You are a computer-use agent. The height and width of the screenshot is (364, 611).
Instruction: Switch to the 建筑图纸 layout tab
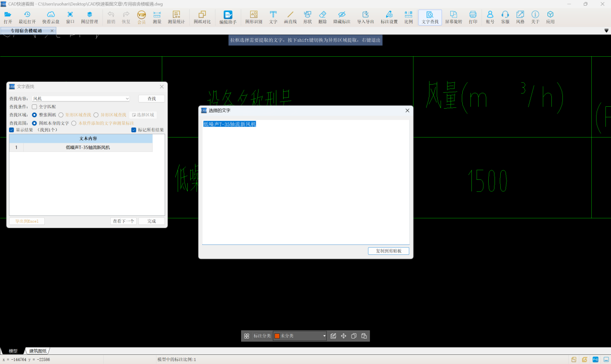(x=38, y=351)
